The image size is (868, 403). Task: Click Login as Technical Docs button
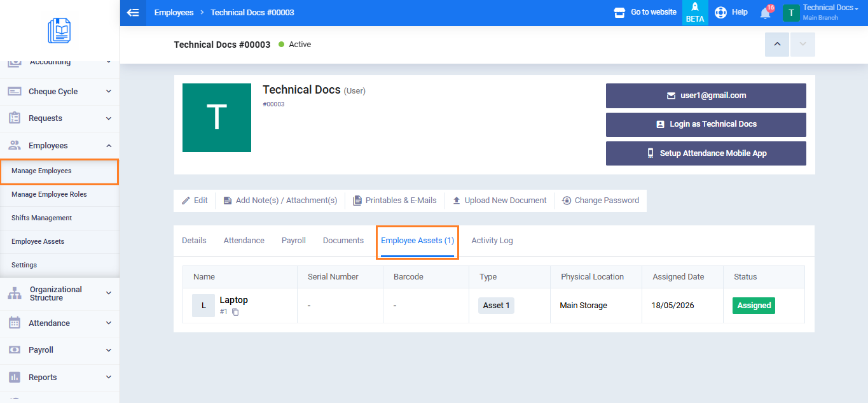(x=706, y=125)
